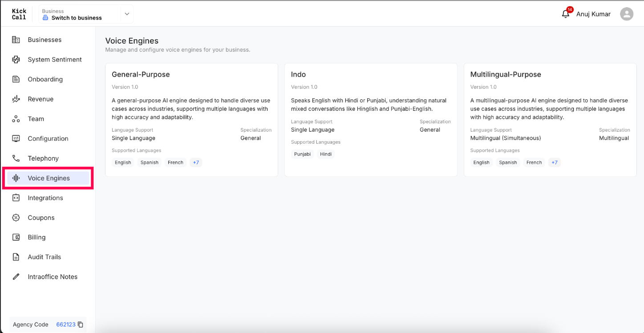Click the 'Manage and configure voice engines' subtitle
The width and height of the screenshot is (644, 333).
(x=178, y=50)
